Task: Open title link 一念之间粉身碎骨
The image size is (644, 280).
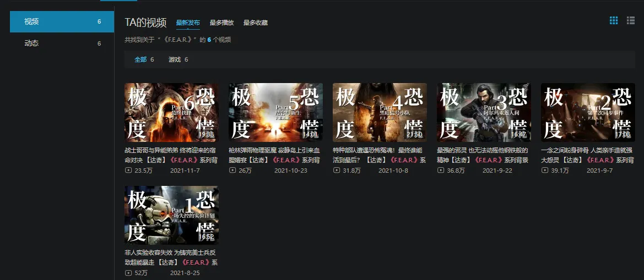Action: [587, 155]
